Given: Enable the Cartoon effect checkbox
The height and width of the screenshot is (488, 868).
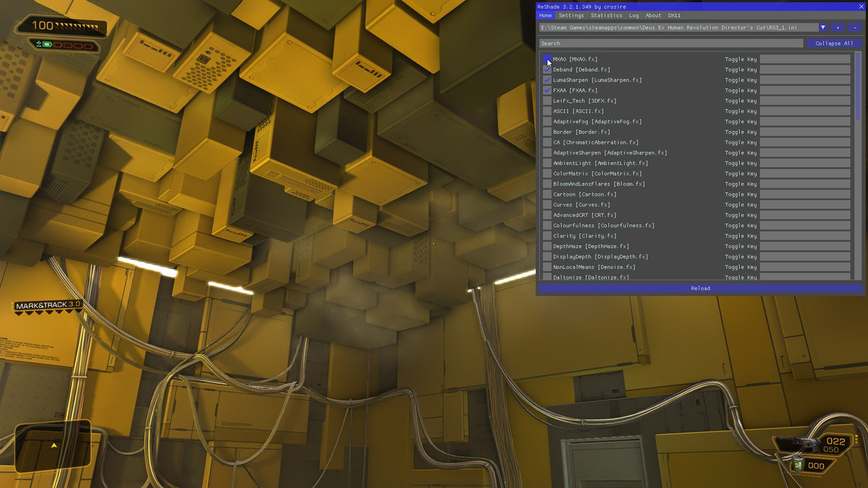Looking at the screenshot, I should (x=547, y=195).
